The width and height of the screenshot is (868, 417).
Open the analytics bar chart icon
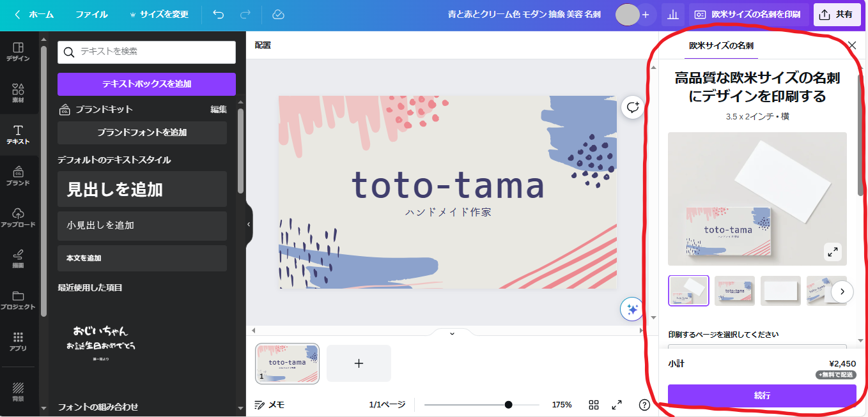pos(672,14)
